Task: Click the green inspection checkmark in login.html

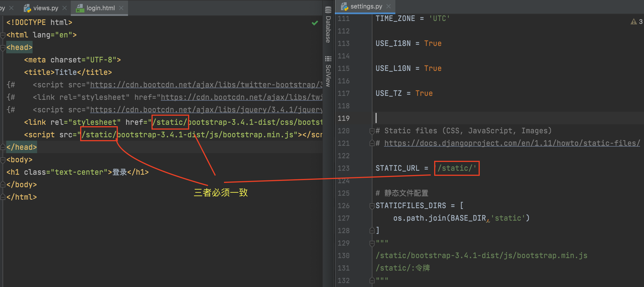Action: [315, 23]
